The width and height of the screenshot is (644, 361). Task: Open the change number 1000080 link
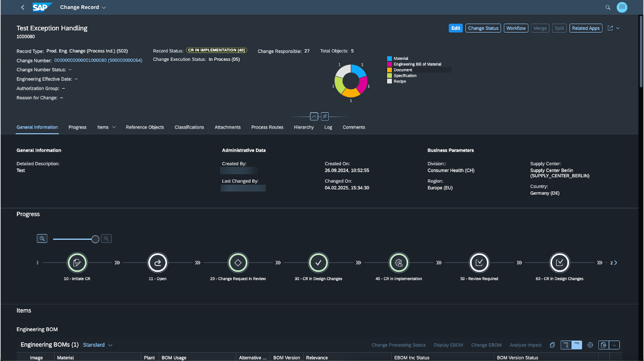[x=98, y=61]
